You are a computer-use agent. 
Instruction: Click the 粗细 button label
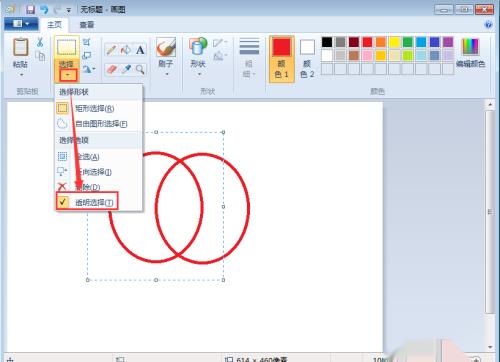click(x=249, y=69)
